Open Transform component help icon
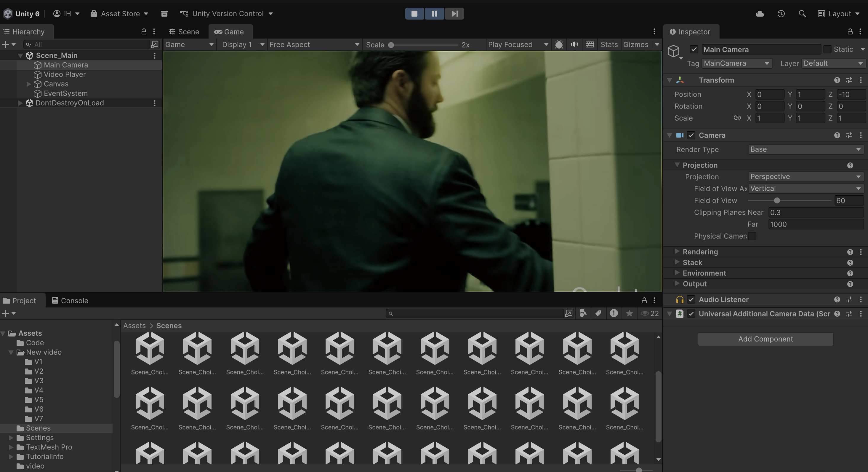Viewport: 868px width, 472px height. pyautogui.click(x=837, y=80)
